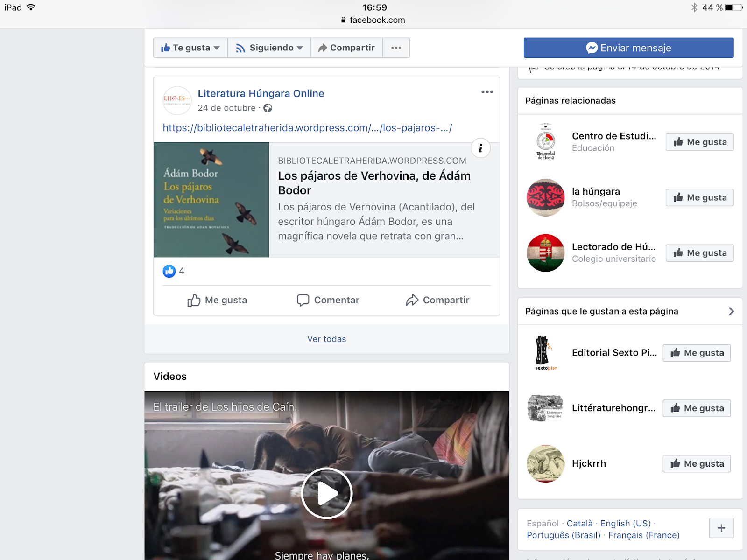Click Páginas que le gustan a esta página header
This screenshot has height=560, width=747.
pos(602,311)
